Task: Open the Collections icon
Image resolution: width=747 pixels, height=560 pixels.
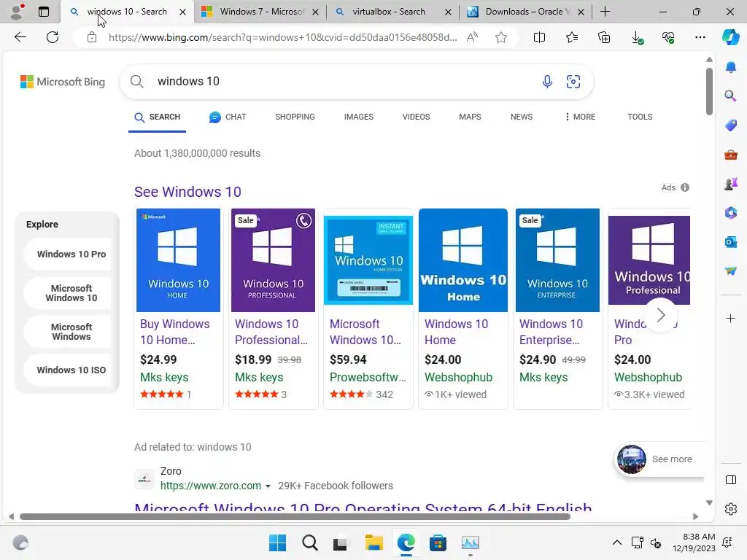Action: tap(604, 37)
